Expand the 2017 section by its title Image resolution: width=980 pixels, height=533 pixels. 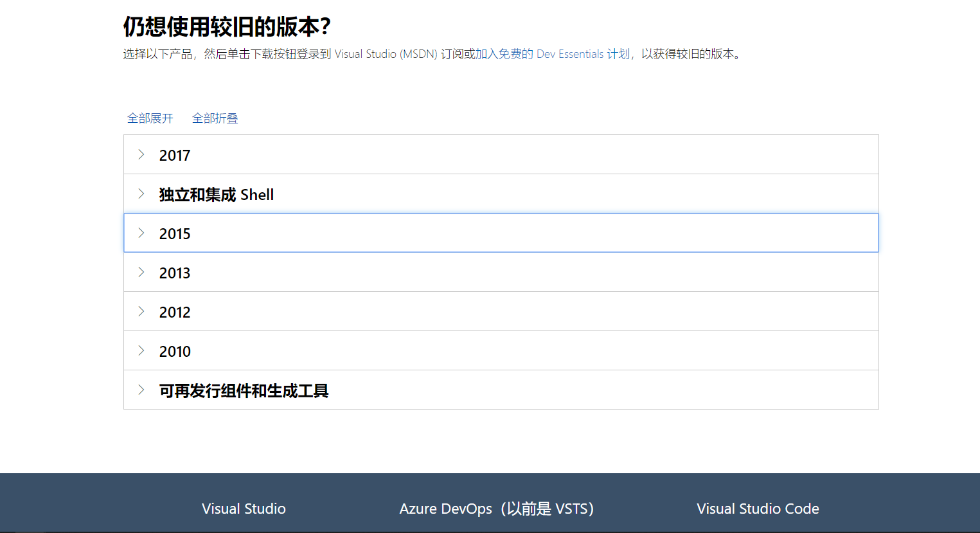175,156
